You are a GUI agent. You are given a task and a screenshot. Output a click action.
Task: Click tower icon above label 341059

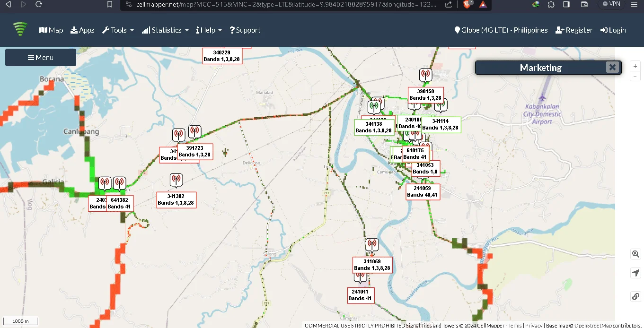coord(372,245)
